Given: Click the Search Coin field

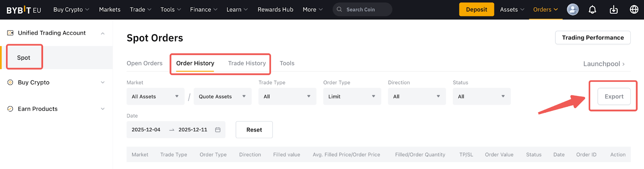Looking at the screenshot, I should click(362, 10).
